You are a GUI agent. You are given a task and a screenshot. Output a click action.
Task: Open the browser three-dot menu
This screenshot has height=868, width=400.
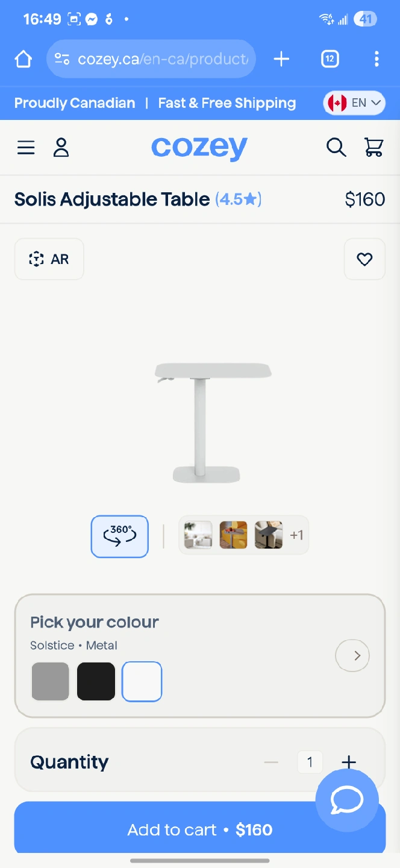point(377,59)
